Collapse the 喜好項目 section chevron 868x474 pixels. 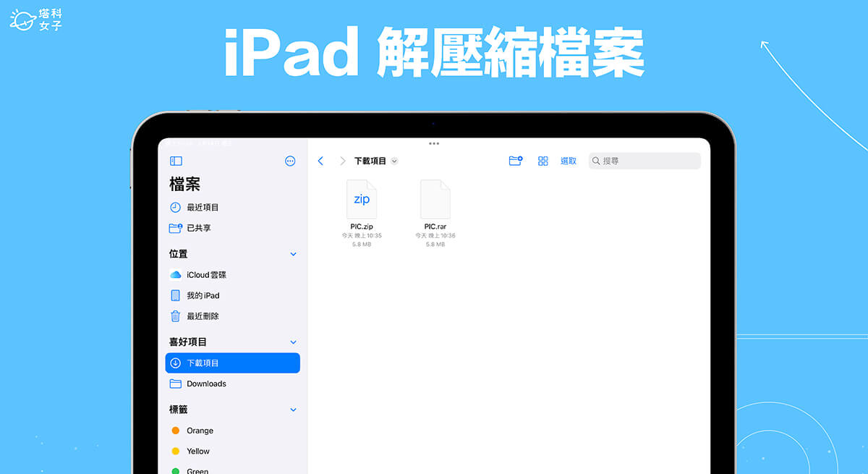[293, 342]
